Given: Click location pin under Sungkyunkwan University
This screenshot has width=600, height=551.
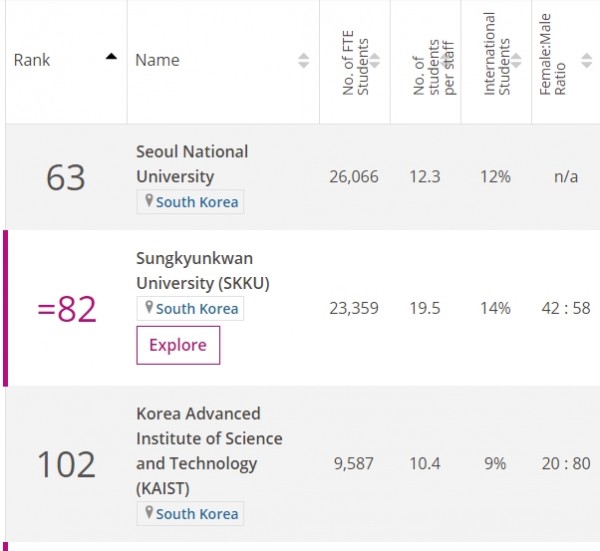Looking at the screenshot, I should point(149,308).
